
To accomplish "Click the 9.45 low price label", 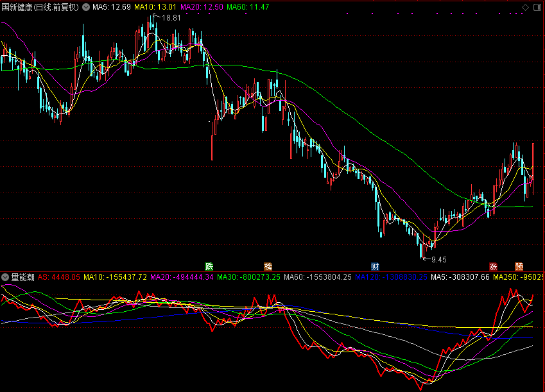I will 438,260.
